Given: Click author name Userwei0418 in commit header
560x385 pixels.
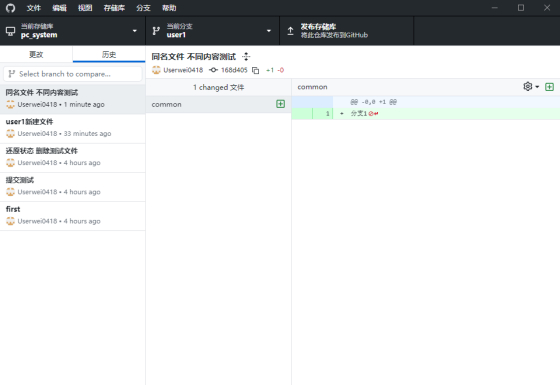Looking at the screenshot, I should point(183,70).
